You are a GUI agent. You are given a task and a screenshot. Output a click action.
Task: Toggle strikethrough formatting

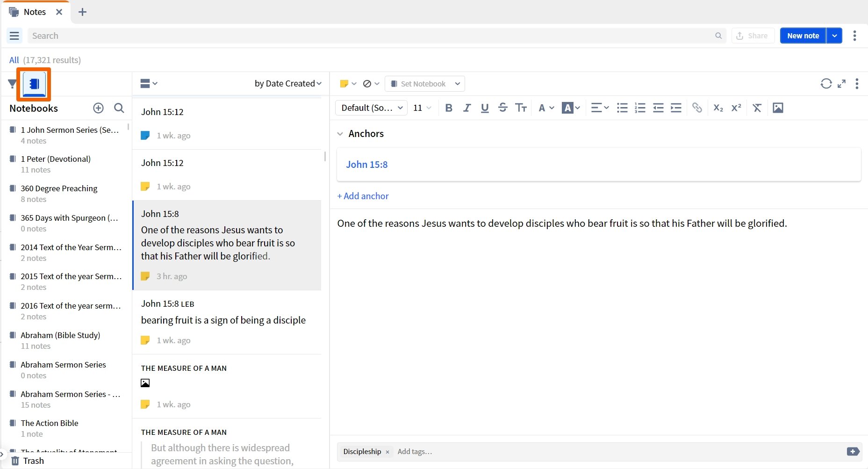click(502, 108)
